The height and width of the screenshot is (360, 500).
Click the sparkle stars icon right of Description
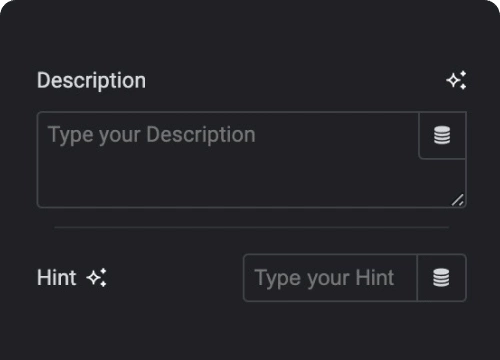[x=456, y=80]
